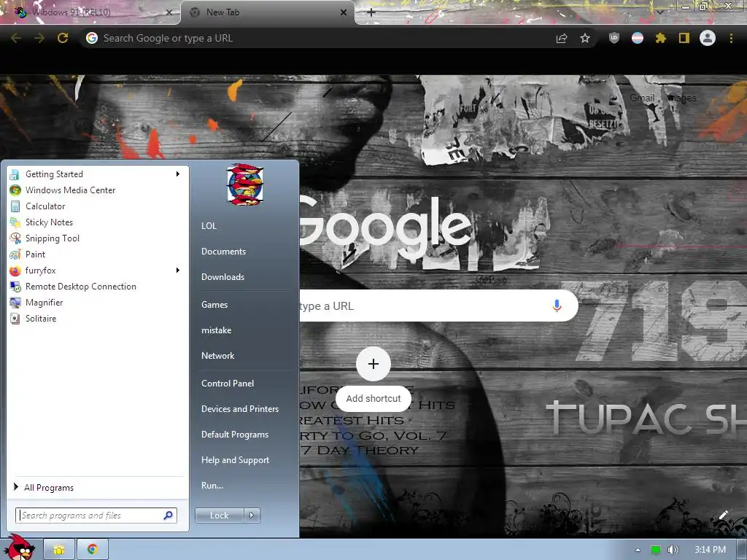The height and width of the screenshot is (560, 747).
Task: Show hidden tray icons arrow
Action: tap(638, 550)
